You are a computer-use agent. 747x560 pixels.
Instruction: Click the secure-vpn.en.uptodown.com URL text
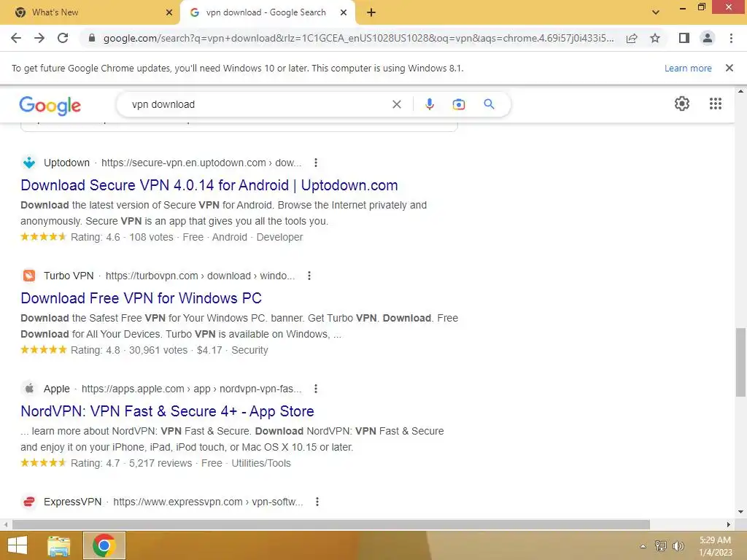click(201, 163)
